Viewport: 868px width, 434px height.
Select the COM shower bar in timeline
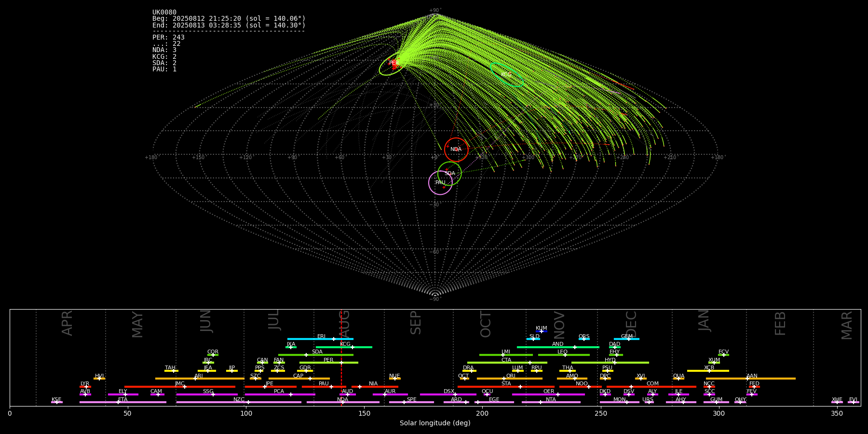pyautogui.click(x=651, y=387)
